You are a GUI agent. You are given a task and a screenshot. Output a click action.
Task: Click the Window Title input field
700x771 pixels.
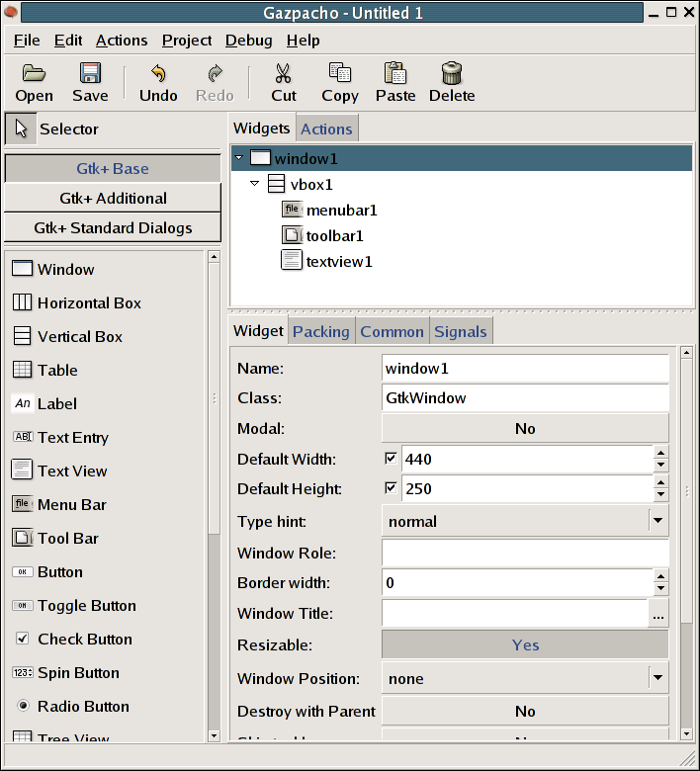[x=515, y=613]
